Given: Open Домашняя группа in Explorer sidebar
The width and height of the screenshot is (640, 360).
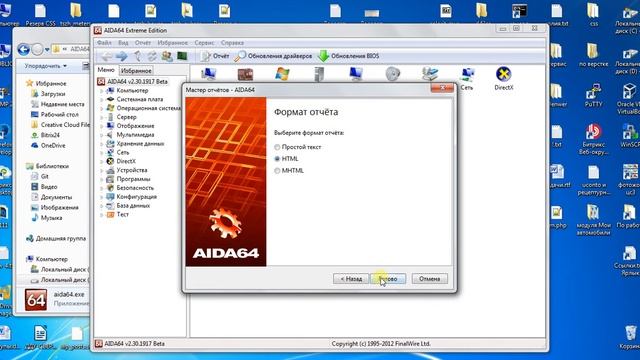Looking at the screenshot, I should [56, 239].
